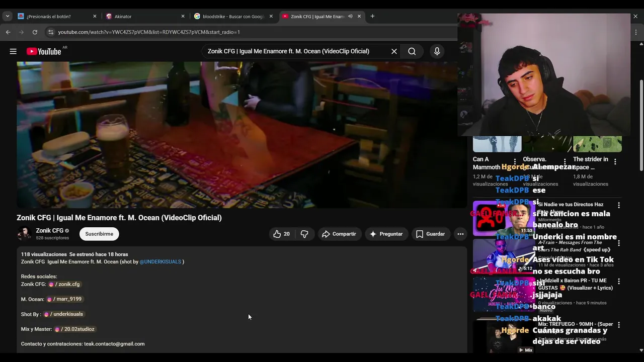
Task: Open the YouTube hamburger guide menu
Action: [x=13, y=51]
